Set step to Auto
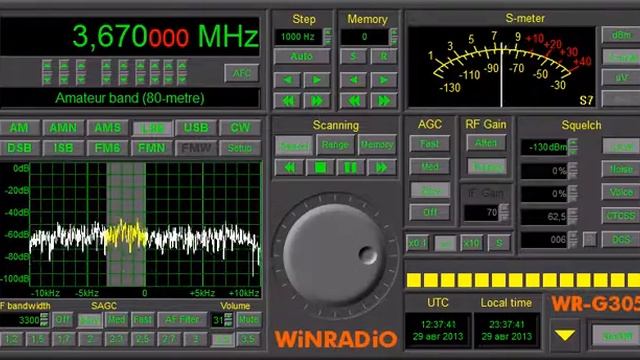 (x=302, y=56)
